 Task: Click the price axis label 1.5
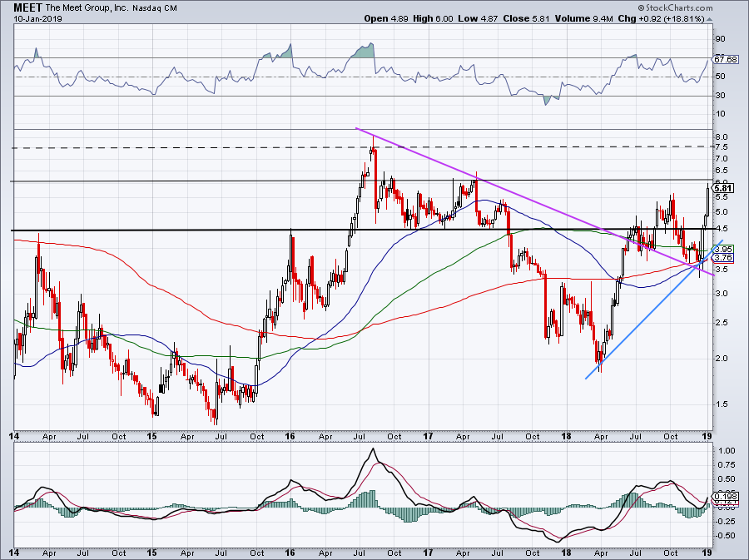coord(722,404)
